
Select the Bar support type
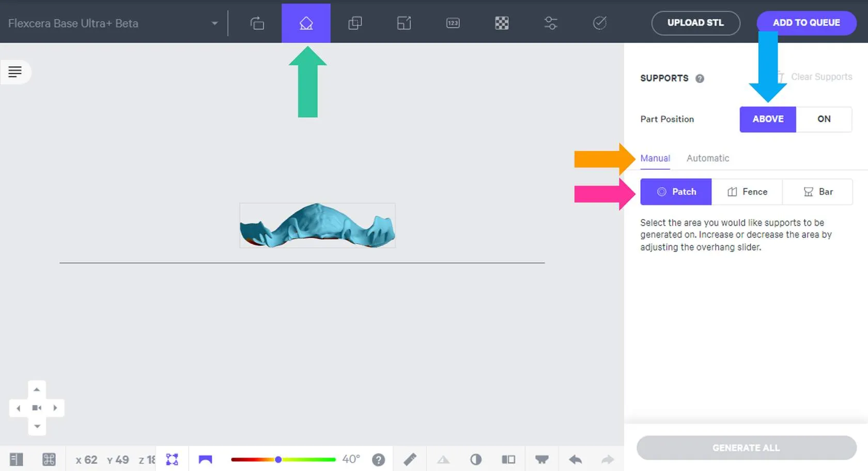(818, 192)
